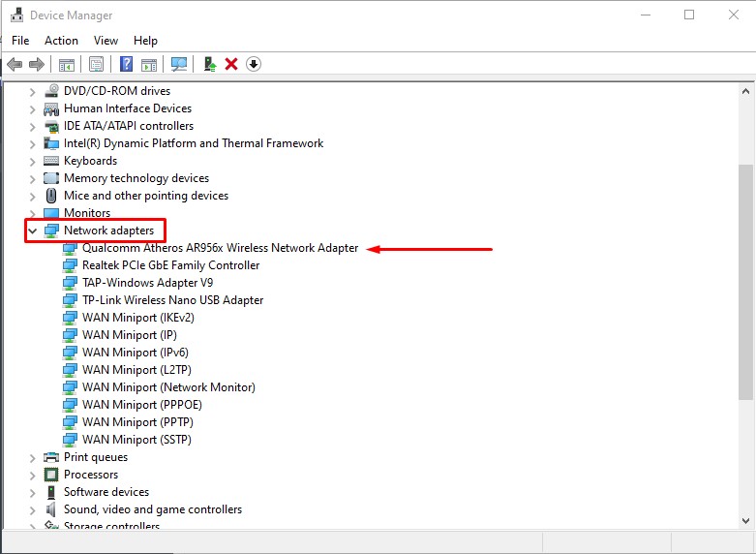The width and height of the screenshot is (756, 554).
Task: Expand the Memory technology devices node
Action: pos(32,178)
